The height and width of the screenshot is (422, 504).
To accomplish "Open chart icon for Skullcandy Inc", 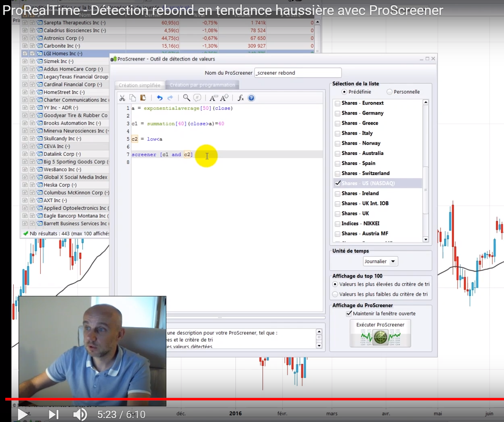I will pos(40,138).
